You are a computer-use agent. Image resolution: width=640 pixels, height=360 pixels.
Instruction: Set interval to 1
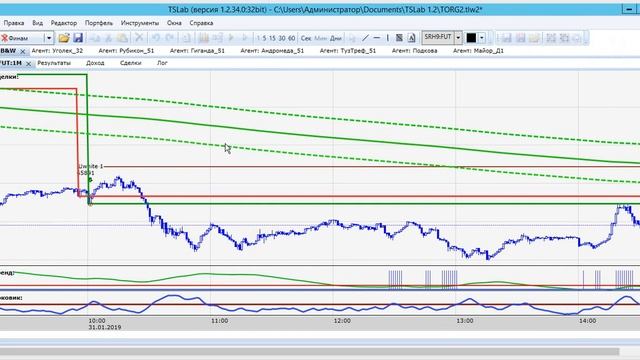258,38
